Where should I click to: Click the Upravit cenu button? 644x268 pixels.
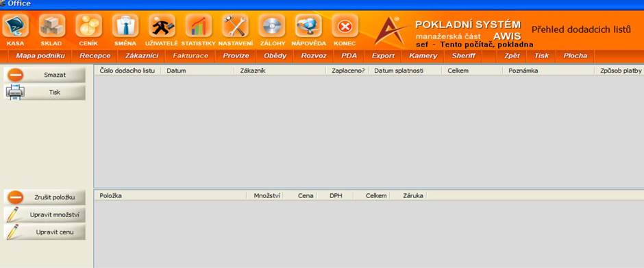click(45, 232)
